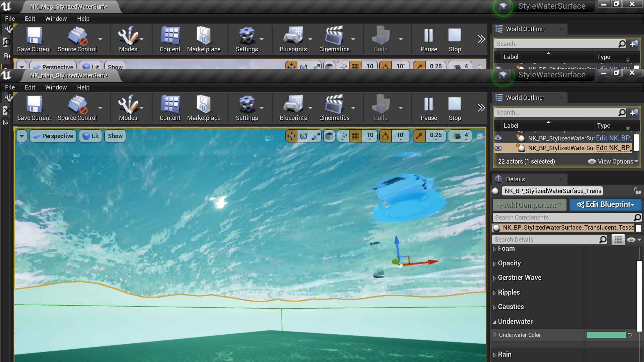Image resolution: width=644 pixels, height=362 pixels.
Task: Expand the Gerstner Wave section
Action: [494, 278]
